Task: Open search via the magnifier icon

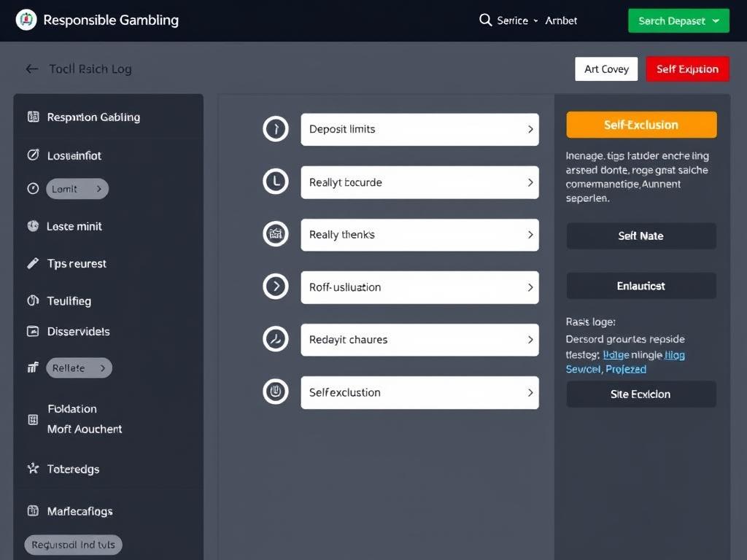Action: tap(486, 20)
